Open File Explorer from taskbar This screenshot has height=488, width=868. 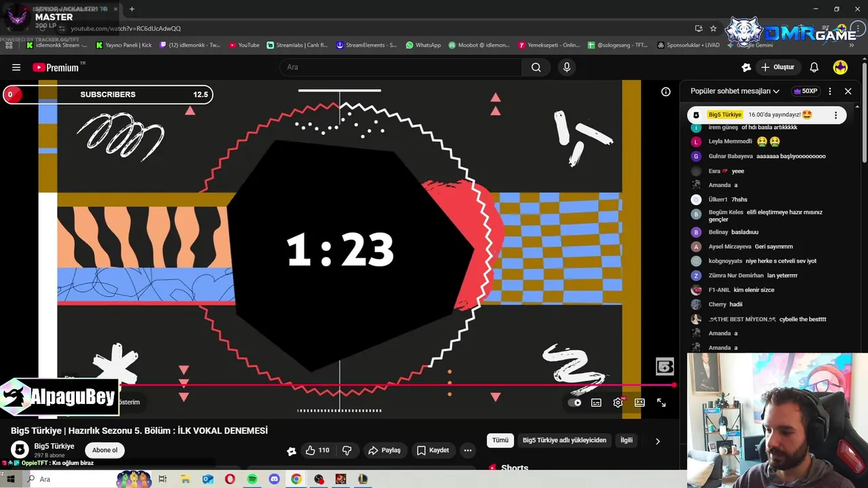click(x=185, y=479)
